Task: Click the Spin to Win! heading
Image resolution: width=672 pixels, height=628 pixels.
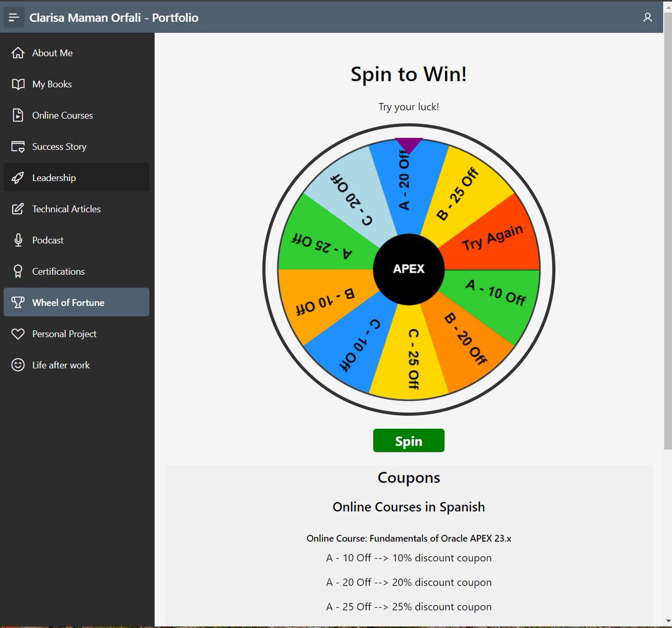Action: 409,74
